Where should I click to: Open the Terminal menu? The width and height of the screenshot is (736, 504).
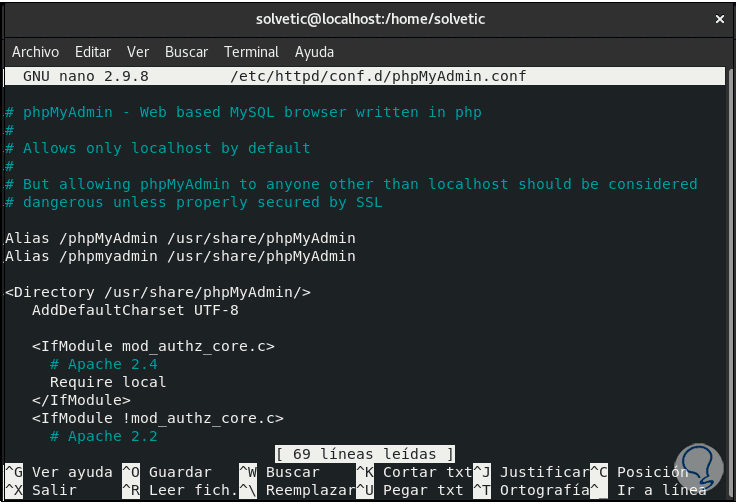[251, 52]
